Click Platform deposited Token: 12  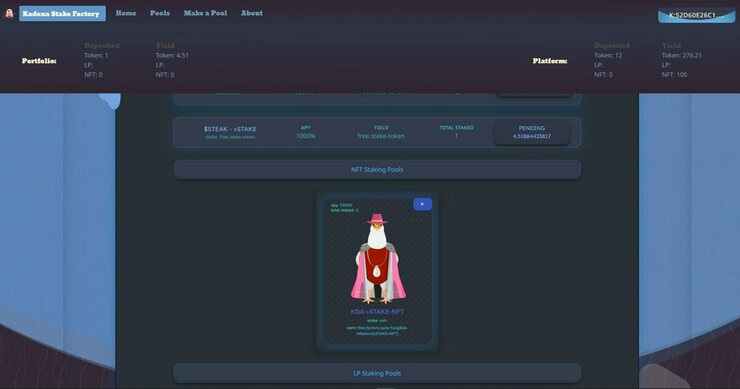(x=608, y=55)
